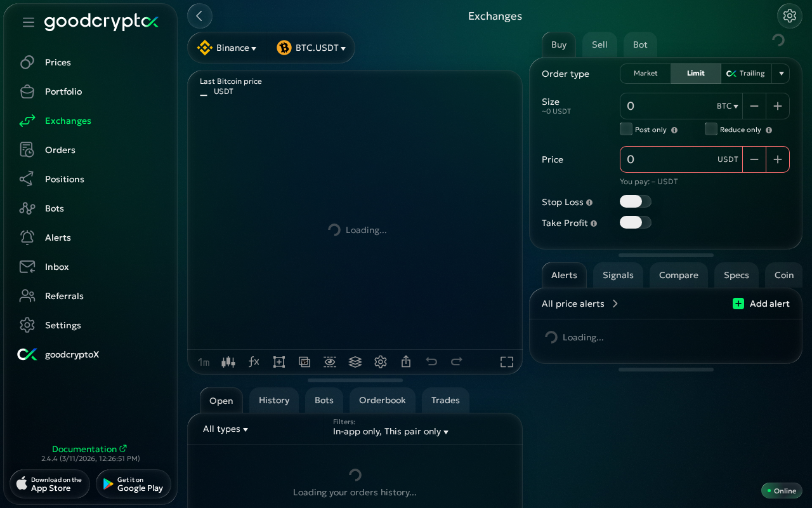Open the Signals tab
The image size is (812, 508).
pos(618,276)
